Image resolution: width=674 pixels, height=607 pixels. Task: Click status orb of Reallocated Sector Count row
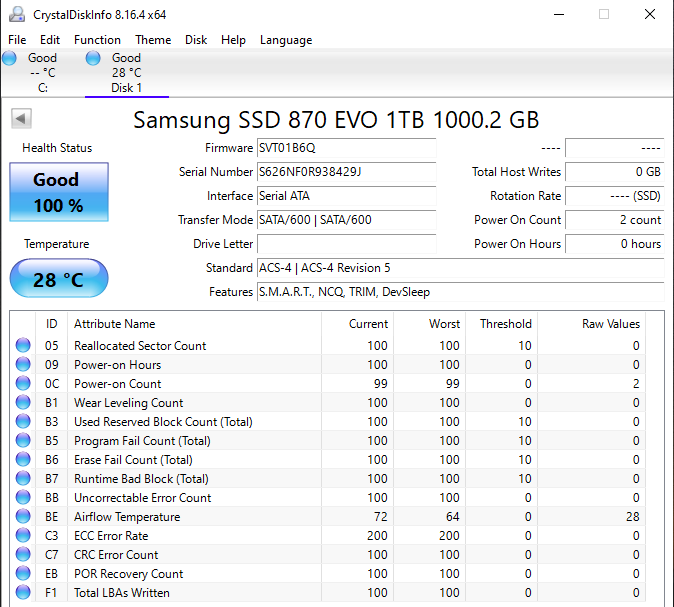(23, 345)
